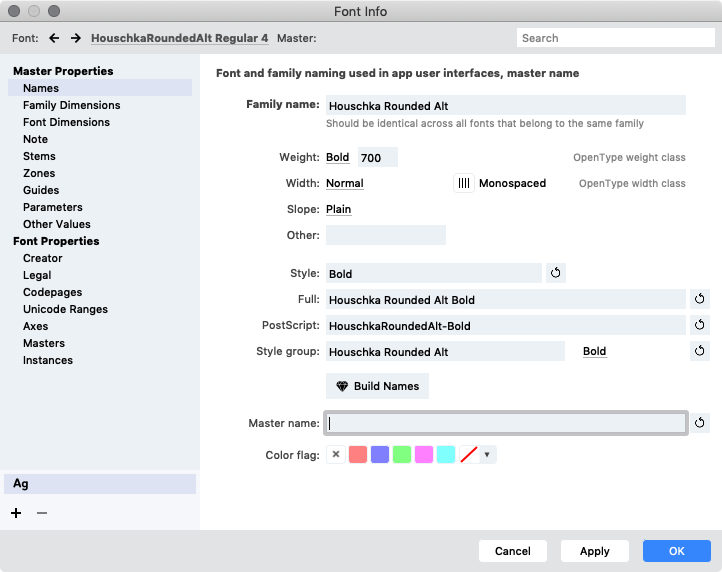Reset the PostScript name with its reload icon
Image resolution: width=722 pixels, height=572 pixels.
tap(699, 325)
